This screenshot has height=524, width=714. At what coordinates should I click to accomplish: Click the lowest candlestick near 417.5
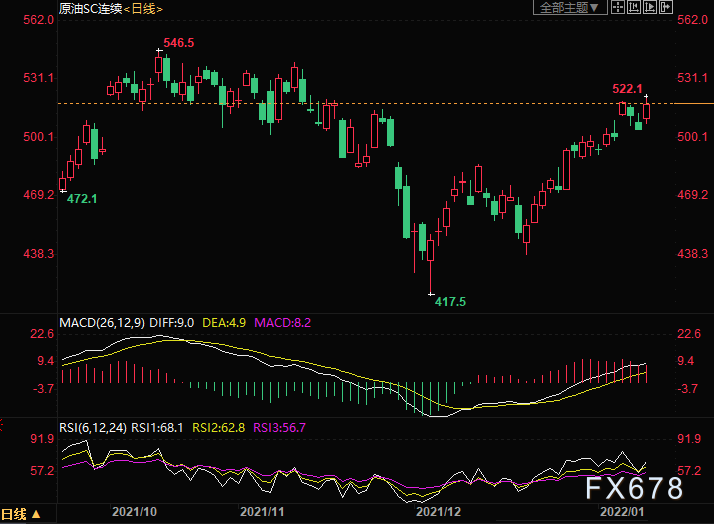(x=430, y=266)
